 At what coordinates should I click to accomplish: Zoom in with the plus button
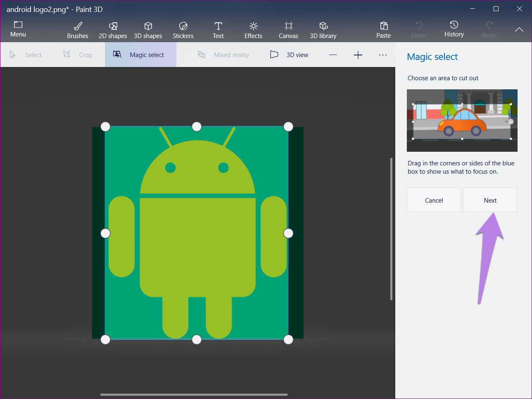pyautogui.click(x=358, y=55)
